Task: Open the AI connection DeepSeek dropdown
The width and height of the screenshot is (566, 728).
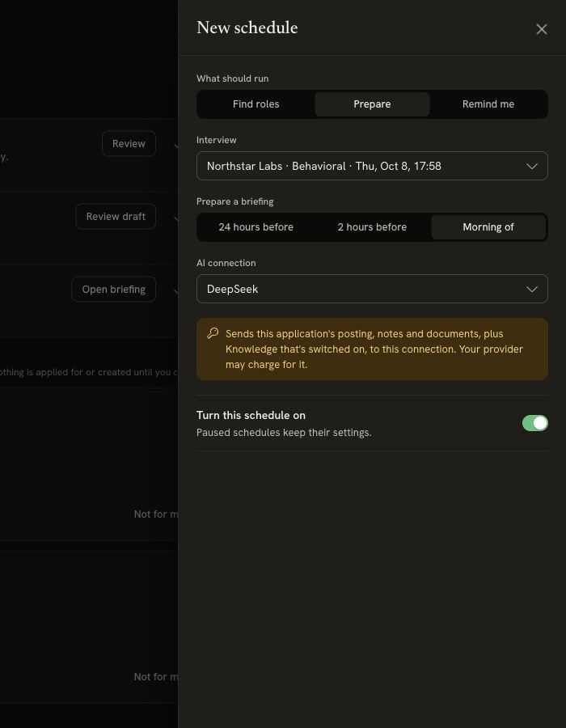Action: (372, 289)
